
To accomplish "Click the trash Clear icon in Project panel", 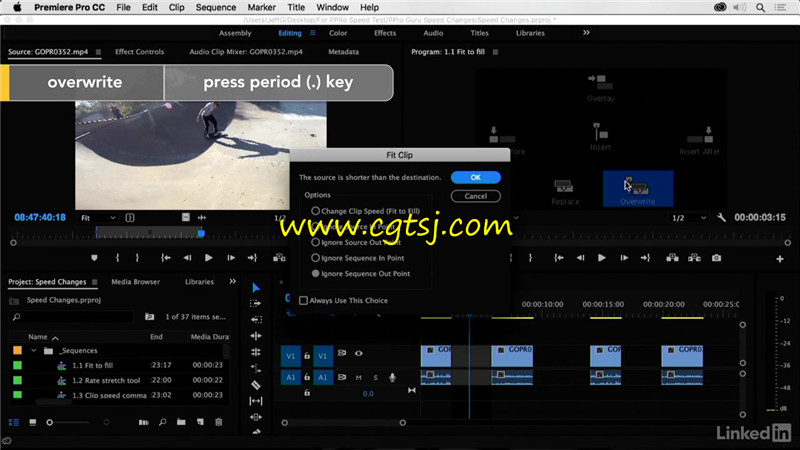I will (x=218, y=422).
